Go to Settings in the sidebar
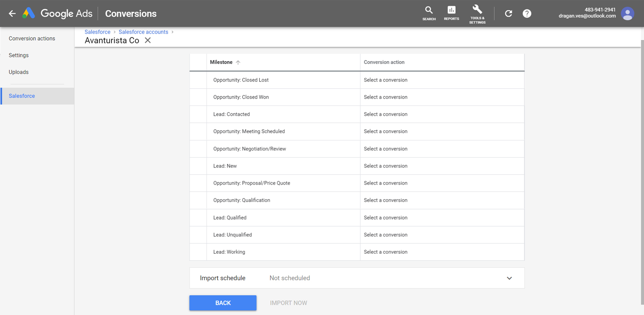 (19, 55)
